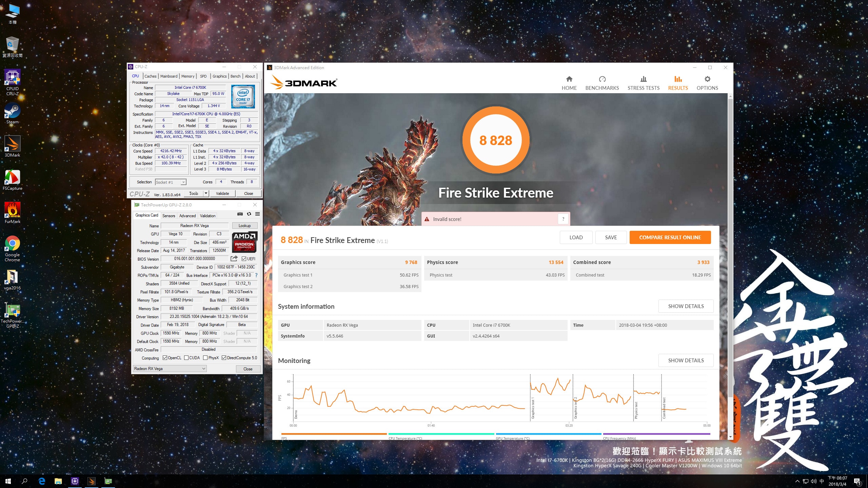This screenshot has width=868, height=488.
Task: Launch the TechPowerUp GPU-Z desktop shortcut
Action: [x=13, y=315]
